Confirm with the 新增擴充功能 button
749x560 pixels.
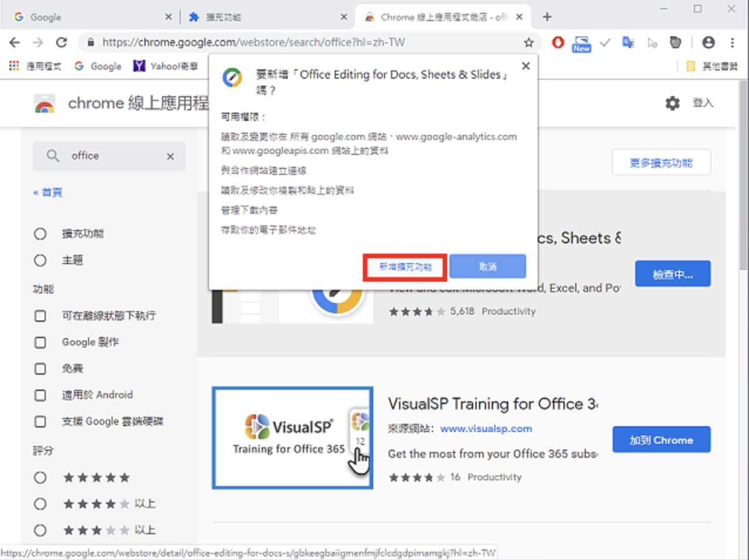(x=405, y=267)
